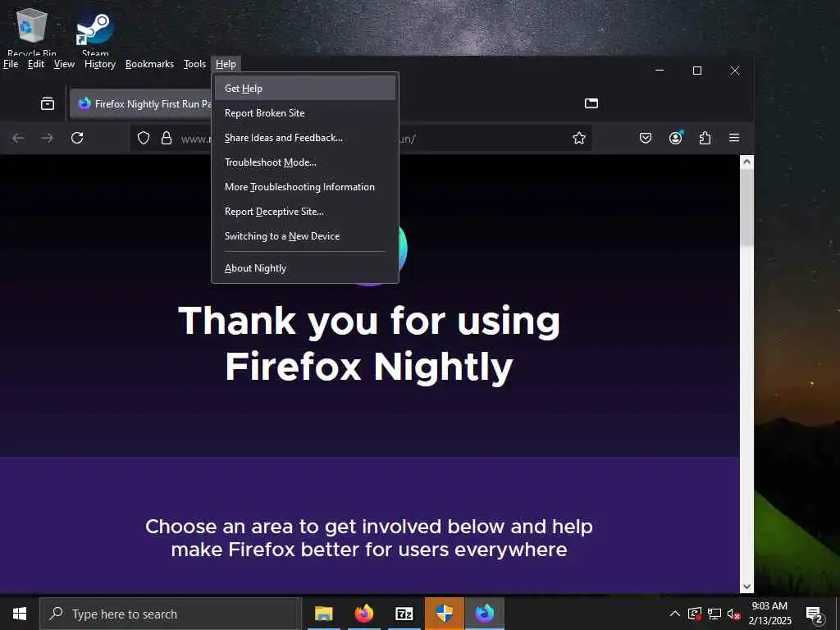Click the vertical scrollbar thumb

point(746,208)
